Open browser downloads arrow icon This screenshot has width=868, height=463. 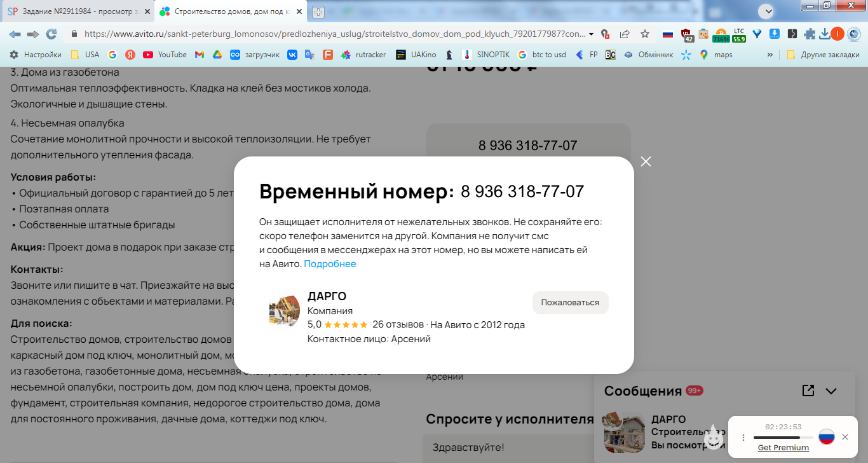(x=824, y=34)
